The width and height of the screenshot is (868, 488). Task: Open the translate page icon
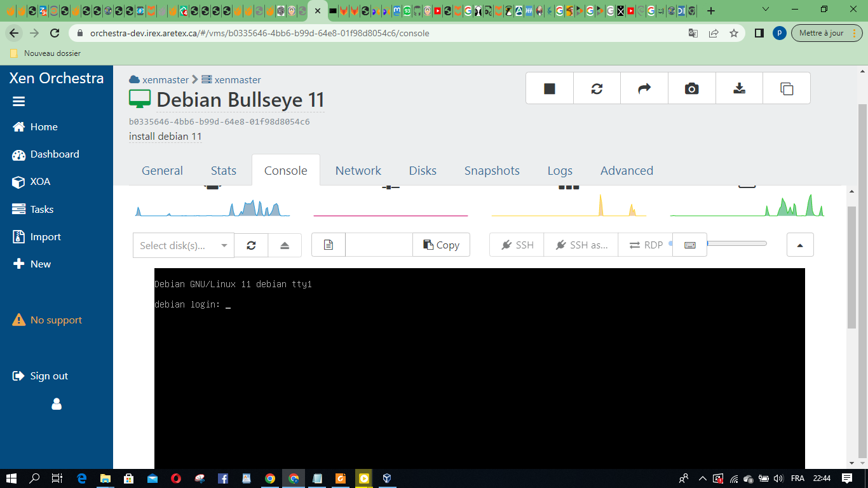click(693, 33)
